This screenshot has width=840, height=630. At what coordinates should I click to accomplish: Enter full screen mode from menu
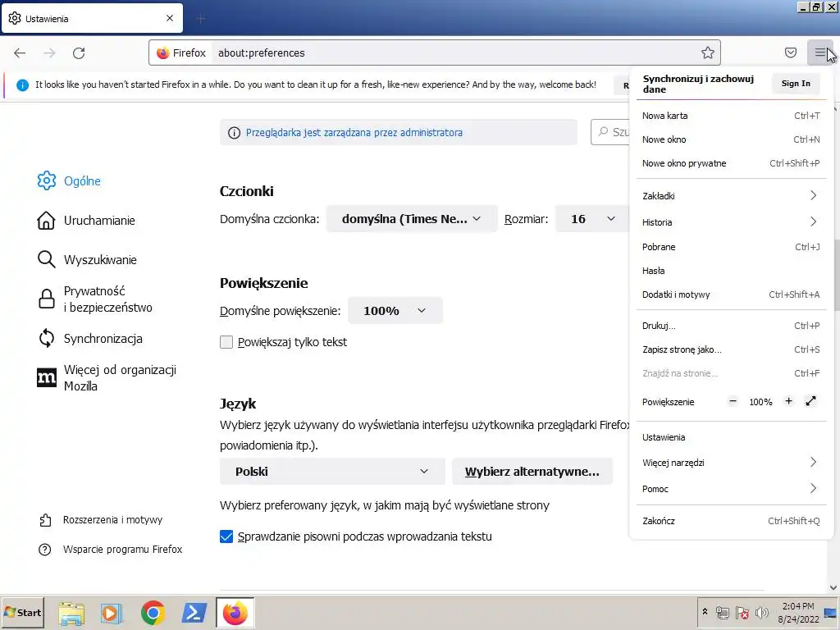pos(811,401)
